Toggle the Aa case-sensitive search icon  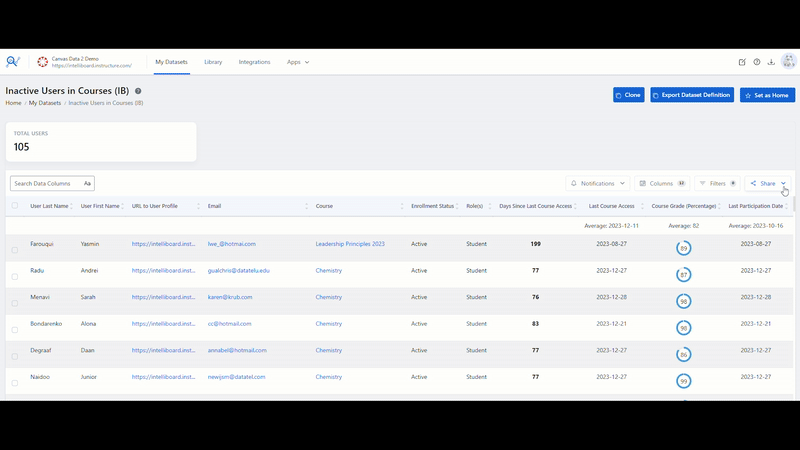87,183
